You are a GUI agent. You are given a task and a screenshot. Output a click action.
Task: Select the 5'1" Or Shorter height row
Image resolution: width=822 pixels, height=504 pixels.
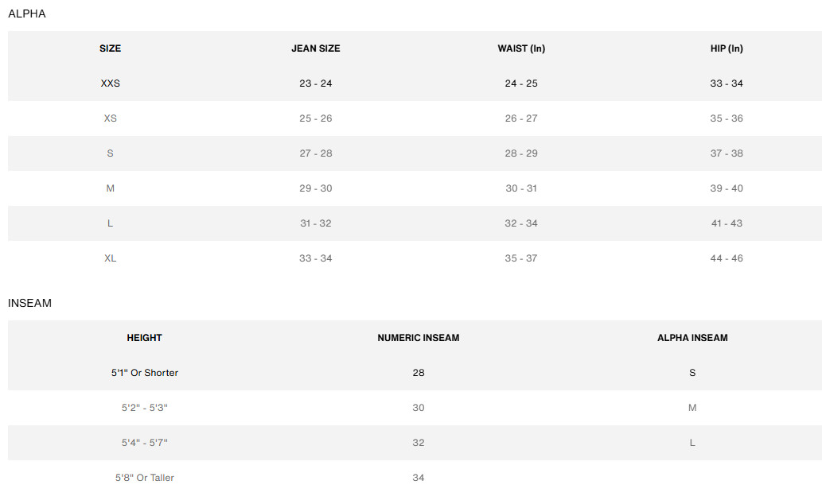[x=145, y=373]
